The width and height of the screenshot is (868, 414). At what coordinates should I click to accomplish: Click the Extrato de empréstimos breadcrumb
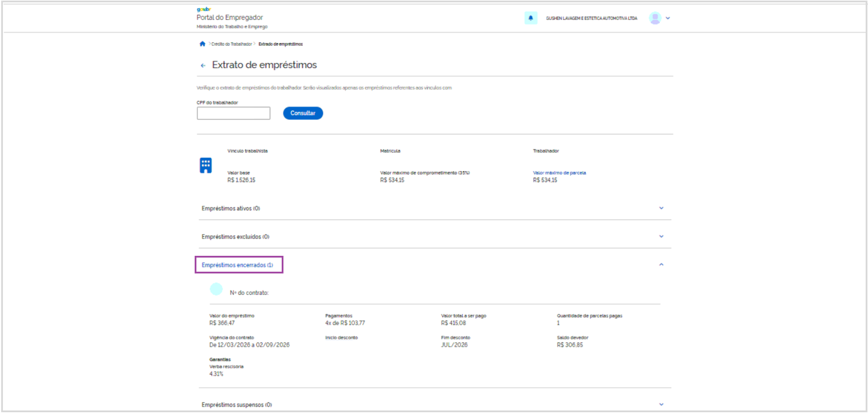click(281, 44)
